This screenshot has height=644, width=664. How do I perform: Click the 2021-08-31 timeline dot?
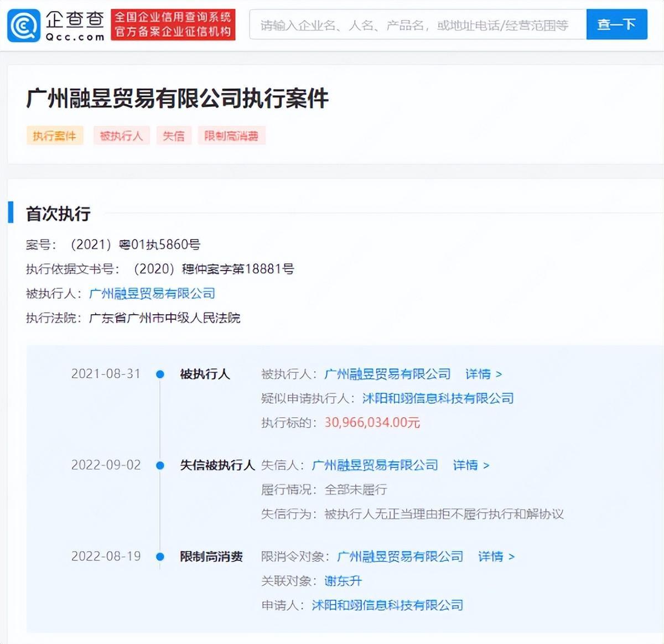[x=160, y=375]
